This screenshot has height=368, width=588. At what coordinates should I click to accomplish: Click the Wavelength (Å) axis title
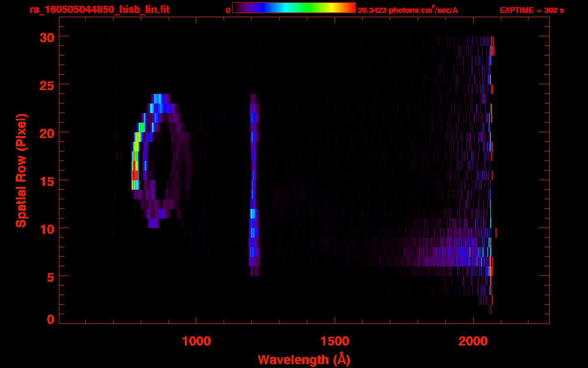(304, 359)
